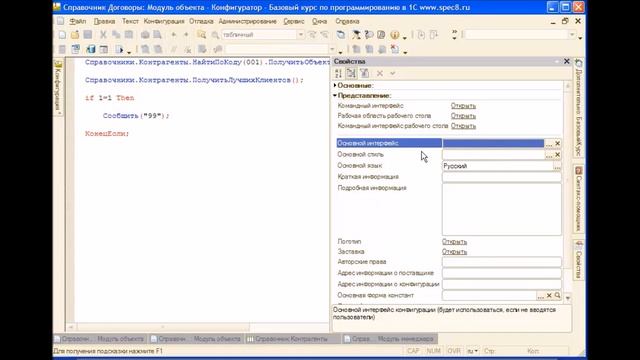Collapse the Представление section
The width and height of the screenshot is (640, 360).
(x=335, y=96)
